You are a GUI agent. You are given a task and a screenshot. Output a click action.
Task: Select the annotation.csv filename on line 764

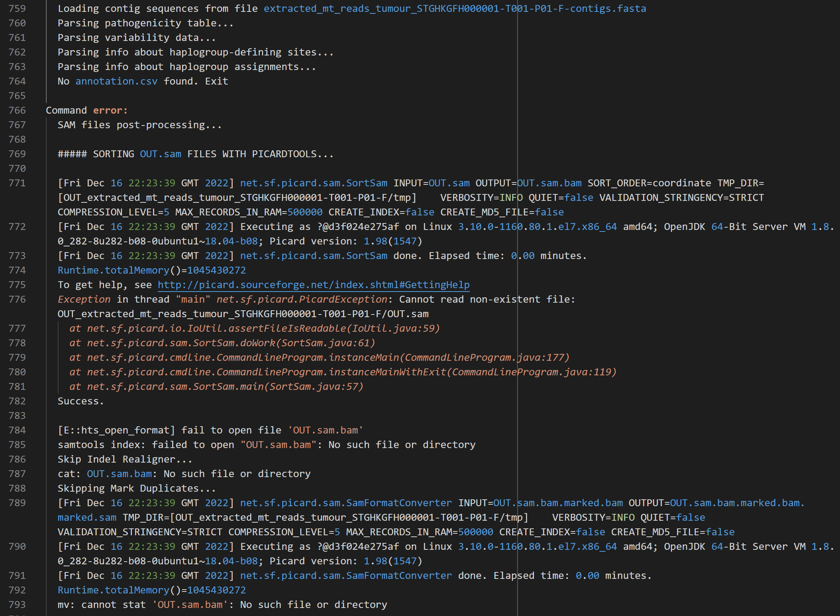point(116,81)
